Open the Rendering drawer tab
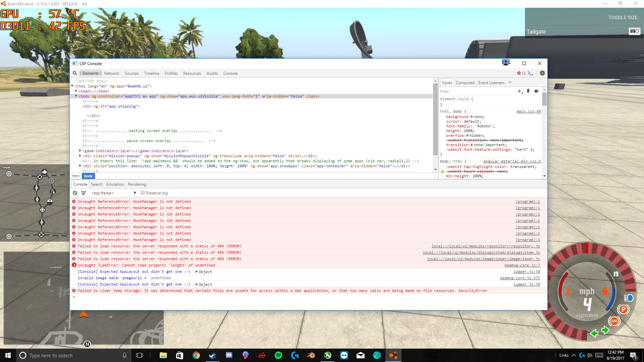The width and height of the screenshot is (644, 362). (x=137, y=184)
